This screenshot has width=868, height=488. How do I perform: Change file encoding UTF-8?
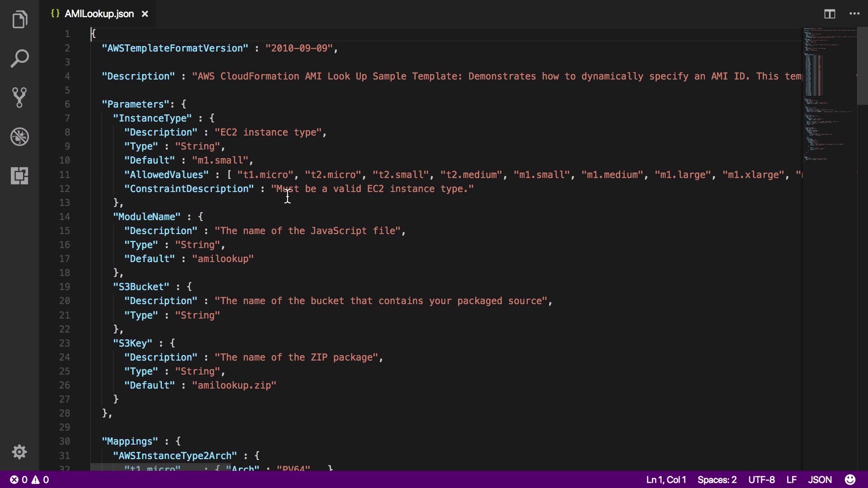click(x=761, y=479)
